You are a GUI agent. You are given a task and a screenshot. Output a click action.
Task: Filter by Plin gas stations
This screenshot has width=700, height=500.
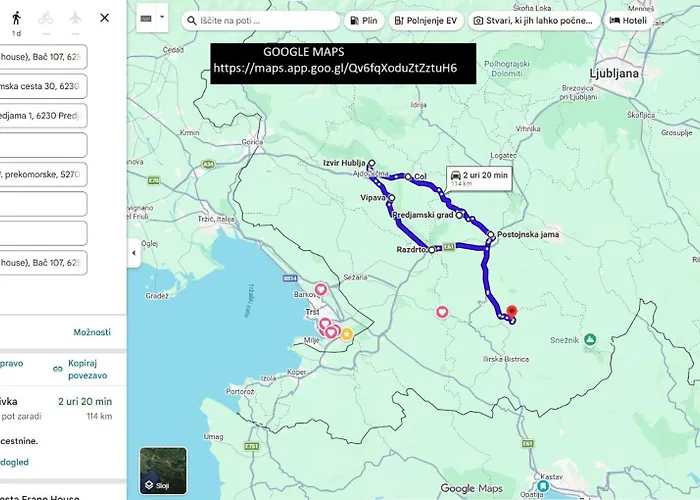click(x=364, y=20)
